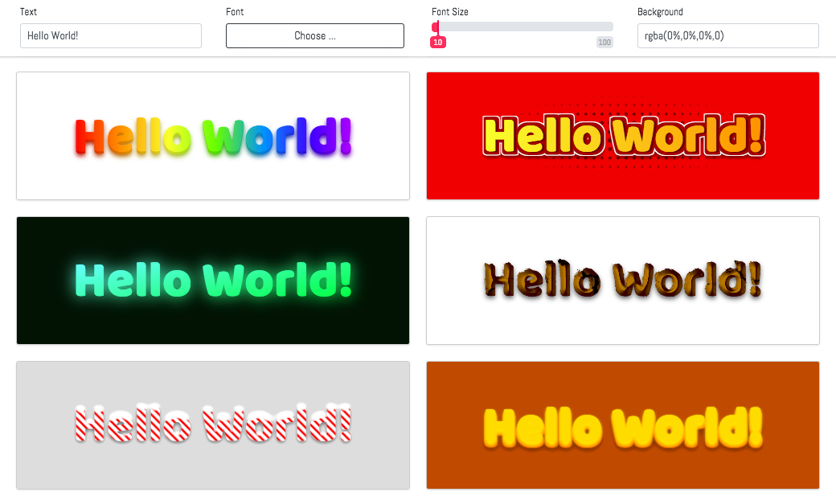The image size is (836, 504).
Task: Click the Font Size label
Action: [449, 11]
